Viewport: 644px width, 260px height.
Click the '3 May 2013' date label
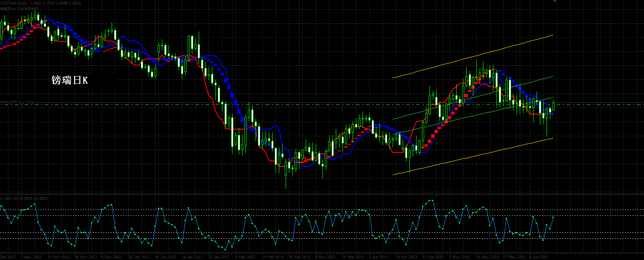tap(460, 257)
